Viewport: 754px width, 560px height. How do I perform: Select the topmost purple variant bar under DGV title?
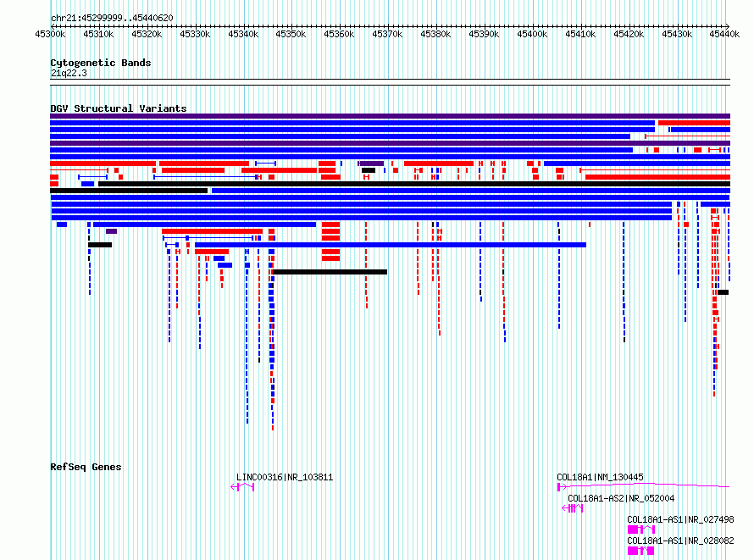click(x=390, y=116)
